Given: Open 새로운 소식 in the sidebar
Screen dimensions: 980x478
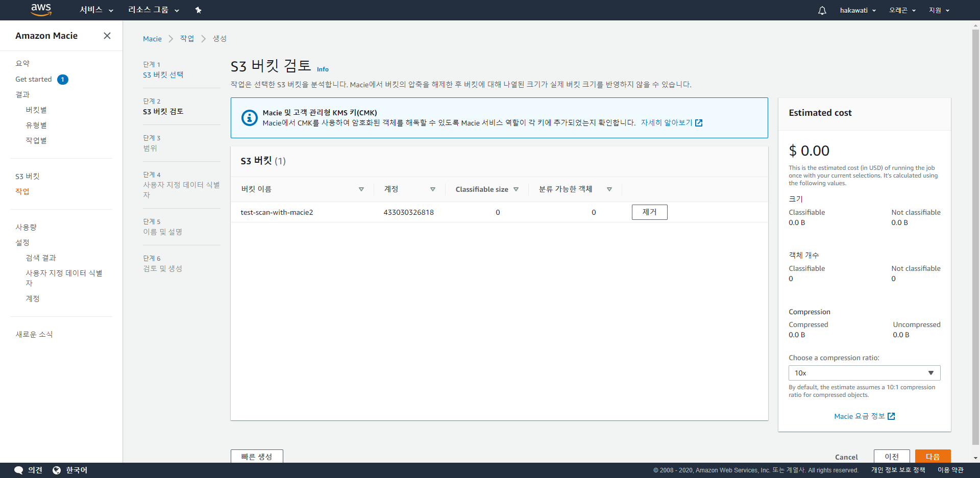Looking at the screenshot, I should click(34, 334).
